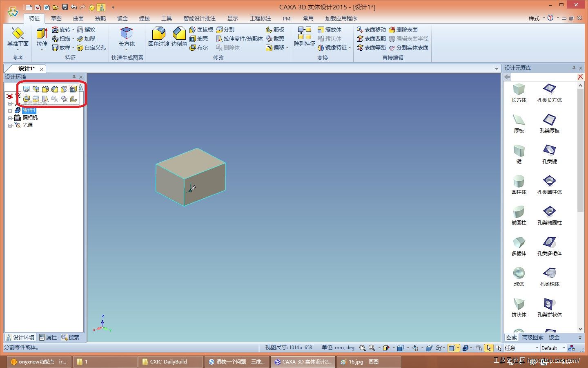
Task: Switch to the 工程标注 ribbon tab
Action: pyautogui.click(x=261, y=18)
